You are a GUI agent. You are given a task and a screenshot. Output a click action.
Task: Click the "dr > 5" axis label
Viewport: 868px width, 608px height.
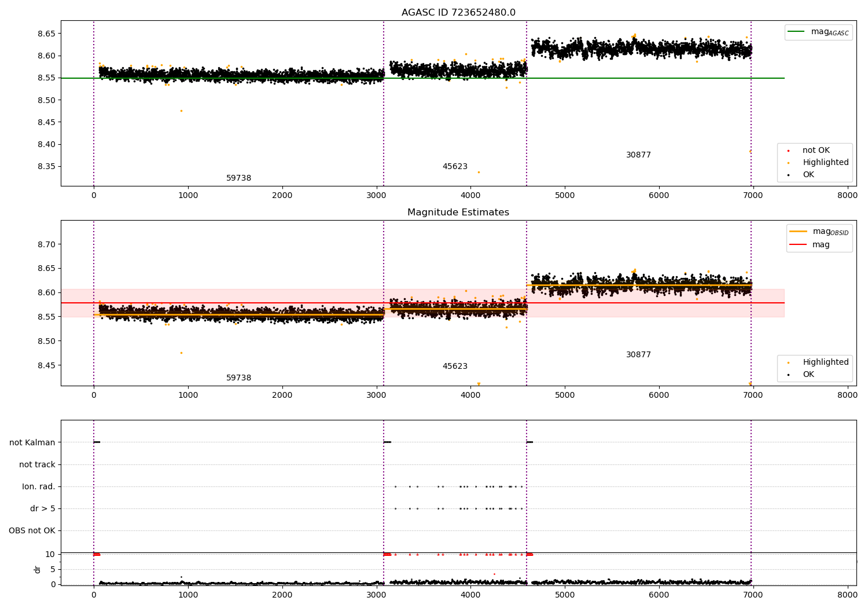(43, 508)
